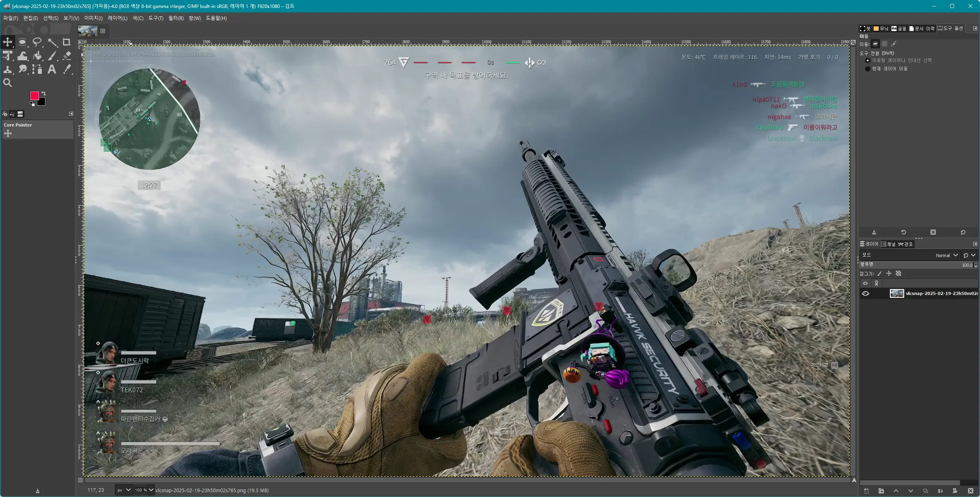
Task: Select '현재 레이어 이동' radio option
Action: point(868,69)
